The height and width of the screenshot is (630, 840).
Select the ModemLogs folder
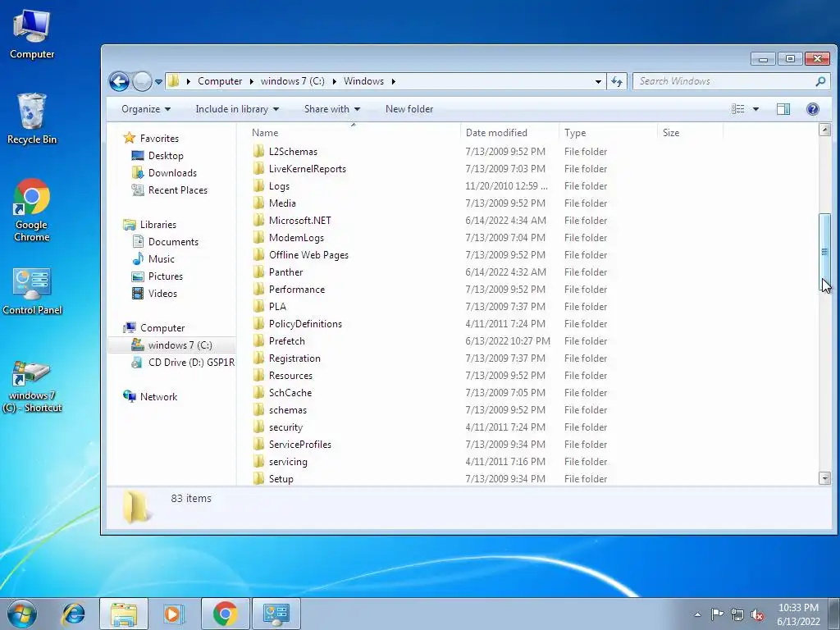pos(296,238)
